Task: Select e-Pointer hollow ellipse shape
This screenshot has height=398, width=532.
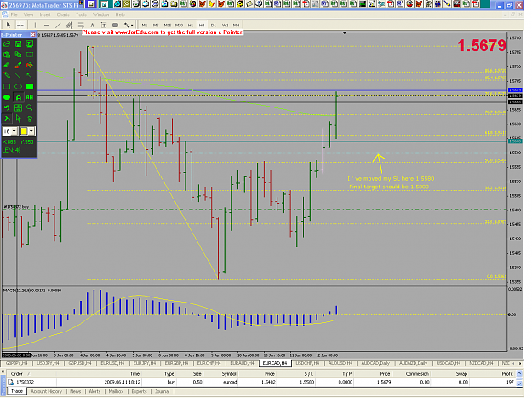Action: pos(19,87)
